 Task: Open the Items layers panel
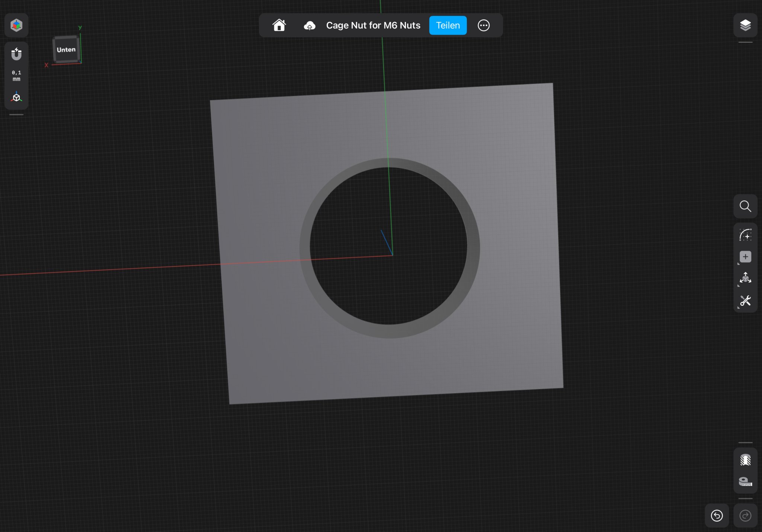pyautogui.click(x=745, y=25)
